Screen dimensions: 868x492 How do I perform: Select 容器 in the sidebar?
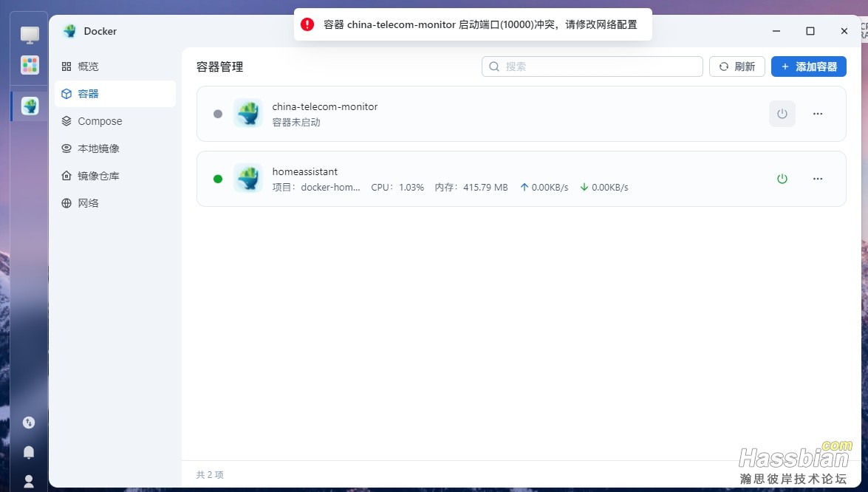point(115,94)
